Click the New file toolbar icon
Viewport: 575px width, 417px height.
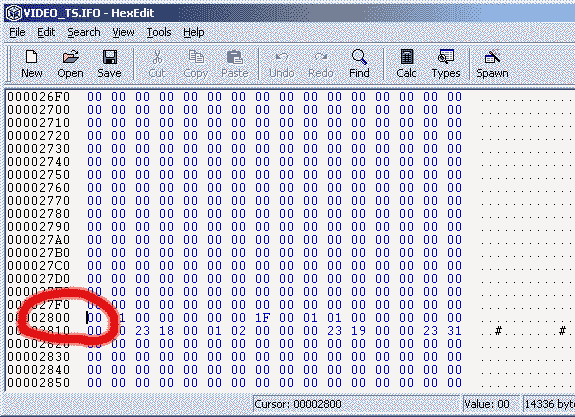point(32,64)
